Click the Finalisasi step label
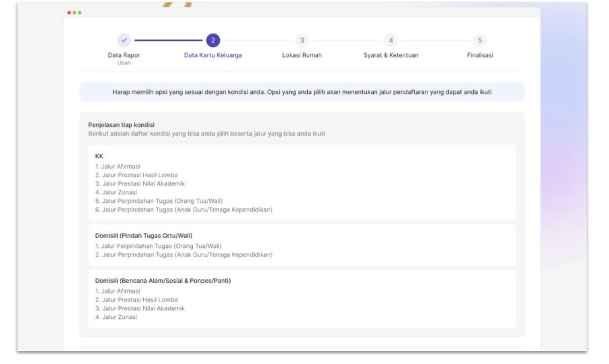This screenshot has width=609, height=364. tap(480, 55)
